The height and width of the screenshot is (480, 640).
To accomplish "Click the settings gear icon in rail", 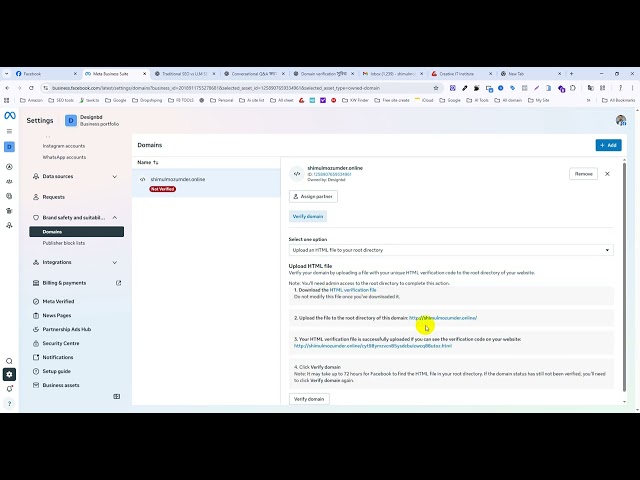I will pyautogui.click(x=9, y=375).
